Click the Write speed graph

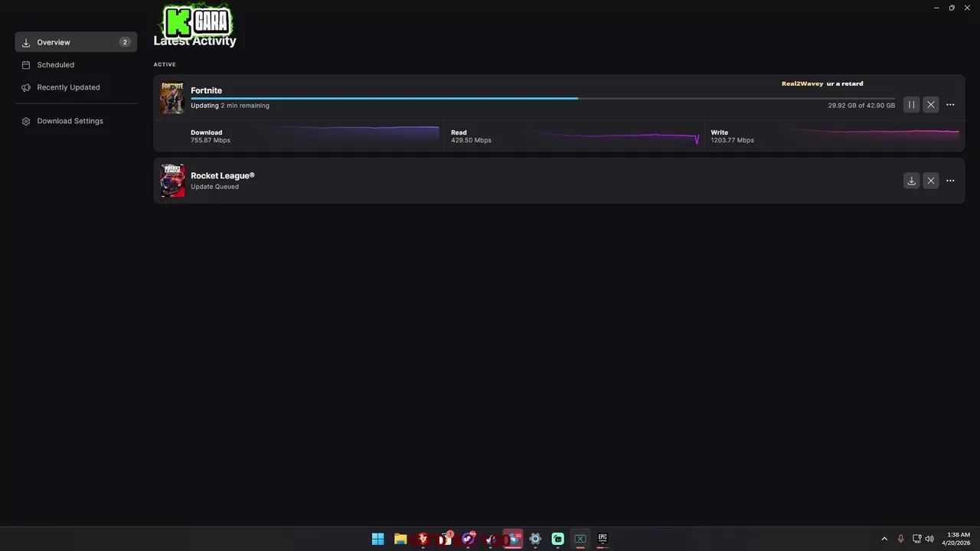(x=873, y=134)
